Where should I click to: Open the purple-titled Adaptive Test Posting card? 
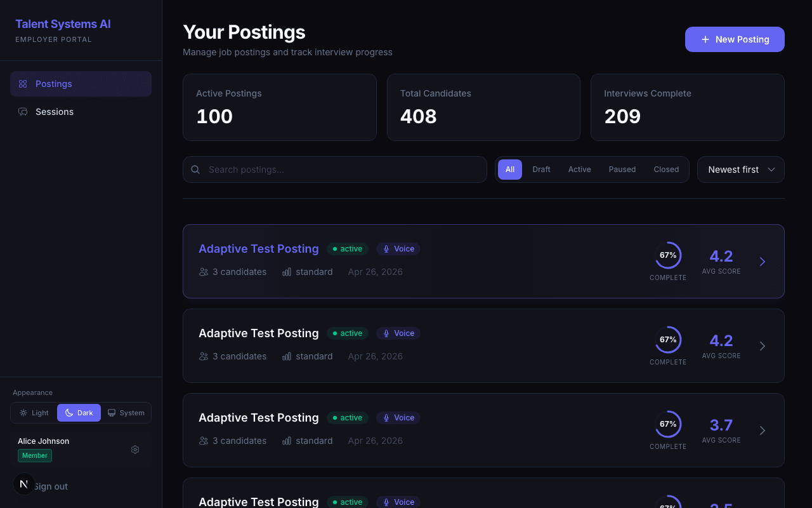click(x=483, y=262)
